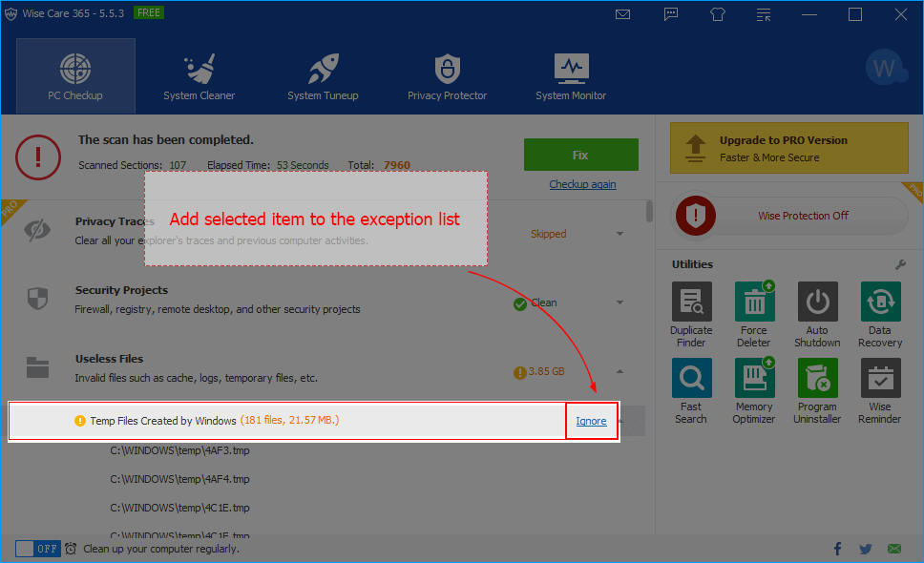Click the Ignore link for Temp Files
This screenshot has height=563, width=924.
pyautogui.click(x=591, y=421)
